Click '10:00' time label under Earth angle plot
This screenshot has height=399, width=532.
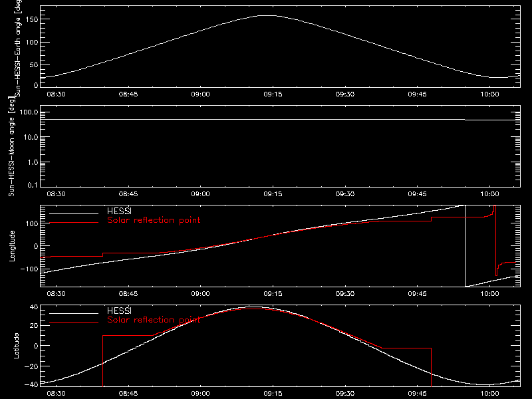(489, 94)
